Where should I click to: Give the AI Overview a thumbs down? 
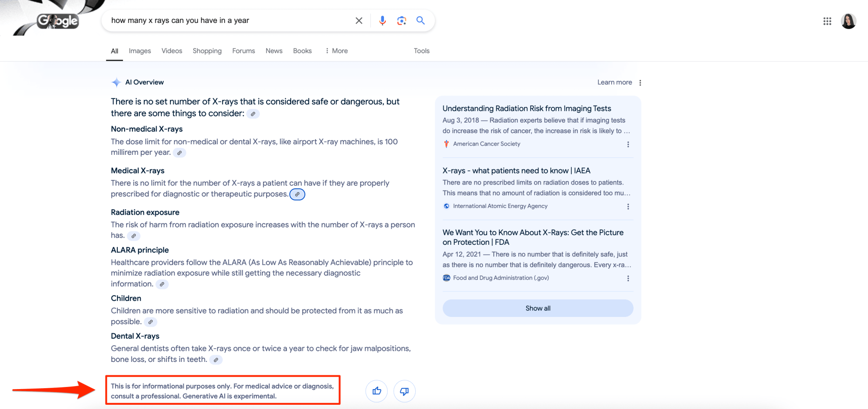pyautogui.click(x=404, y=391)
